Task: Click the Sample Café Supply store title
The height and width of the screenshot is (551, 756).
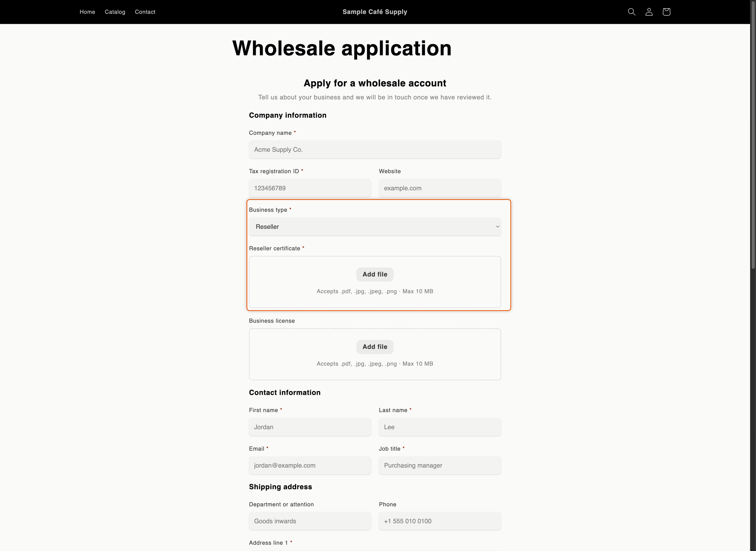Action: point(375,12)
